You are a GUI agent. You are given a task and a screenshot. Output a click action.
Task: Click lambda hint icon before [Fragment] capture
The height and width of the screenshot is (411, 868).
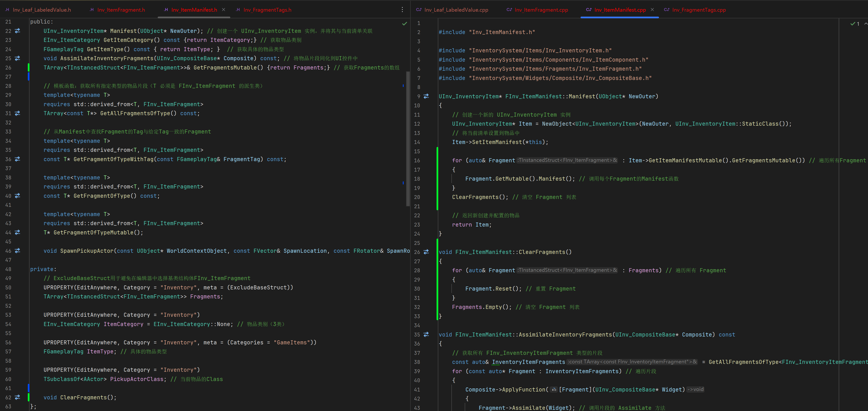pyautogui.click(x=554, y=389)
